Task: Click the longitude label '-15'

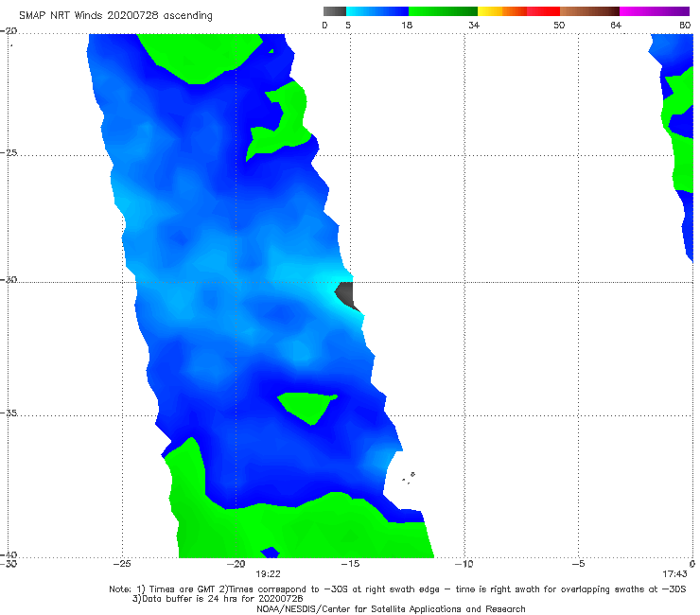Action: pos(350,564)
